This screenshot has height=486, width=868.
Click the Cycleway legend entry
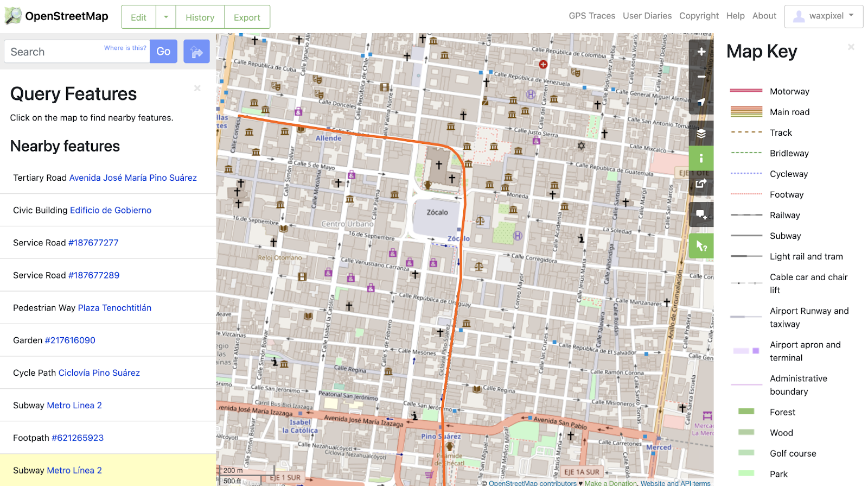(x=789, y=174)
